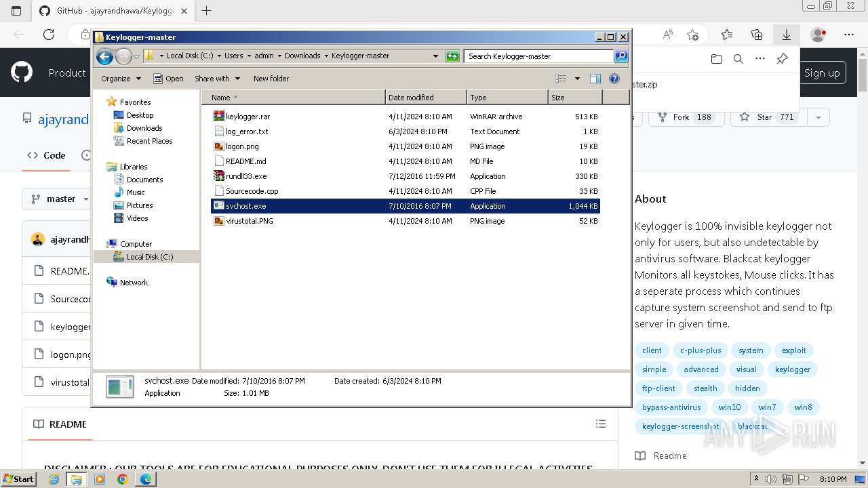Open Star options dropdown arrow
This screenshot has width=868, height=488.
point(818,117)
